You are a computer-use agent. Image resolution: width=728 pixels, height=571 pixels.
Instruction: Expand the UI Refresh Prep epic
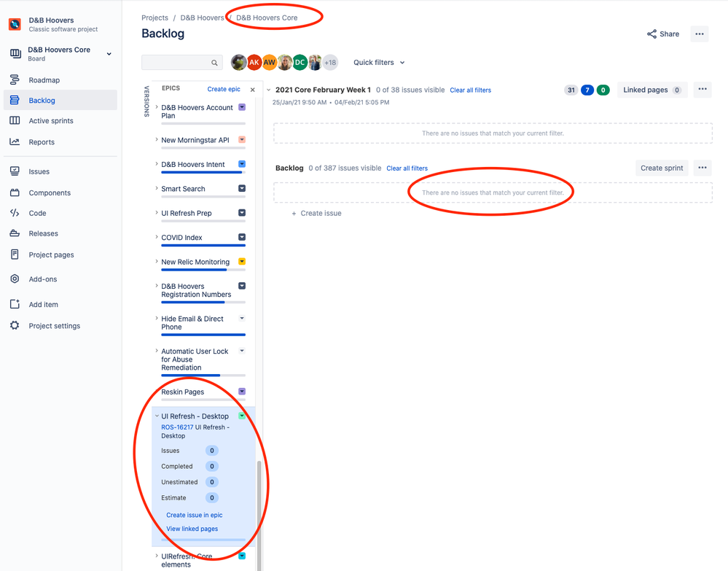tap(157, 212)
